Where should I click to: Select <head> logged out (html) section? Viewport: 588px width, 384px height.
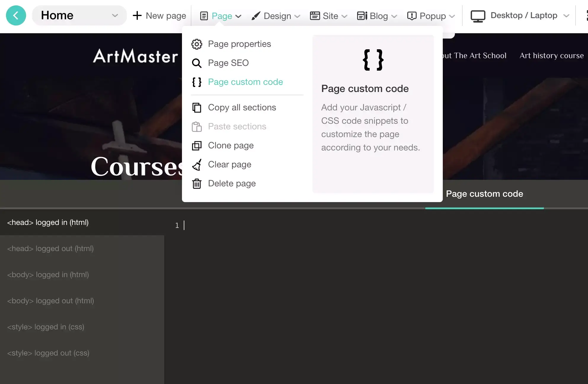[82, 248]
